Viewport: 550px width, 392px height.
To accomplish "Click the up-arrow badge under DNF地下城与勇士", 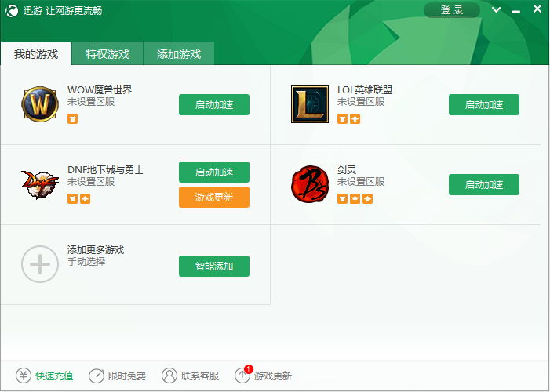I will (86, 199).
